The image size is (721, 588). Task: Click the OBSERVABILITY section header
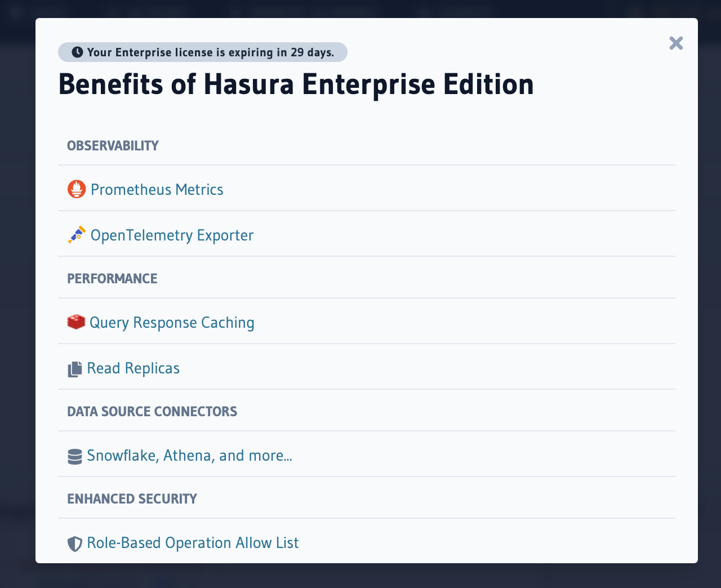click(x=113, y=146)
